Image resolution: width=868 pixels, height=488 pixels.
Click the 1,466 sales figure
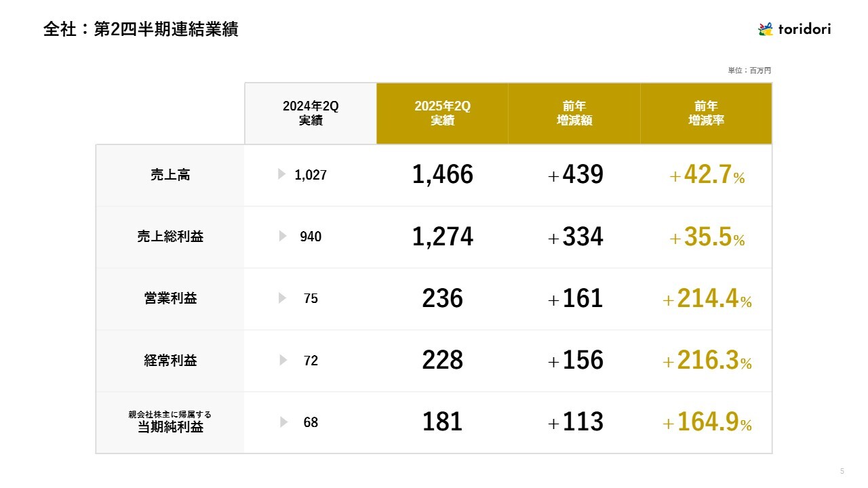click(x=443, y=175)
